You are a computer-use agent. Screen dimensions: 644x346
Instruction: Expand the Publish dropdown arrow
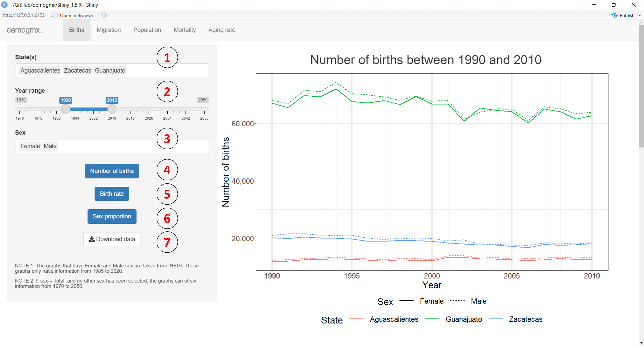[640, 15]
